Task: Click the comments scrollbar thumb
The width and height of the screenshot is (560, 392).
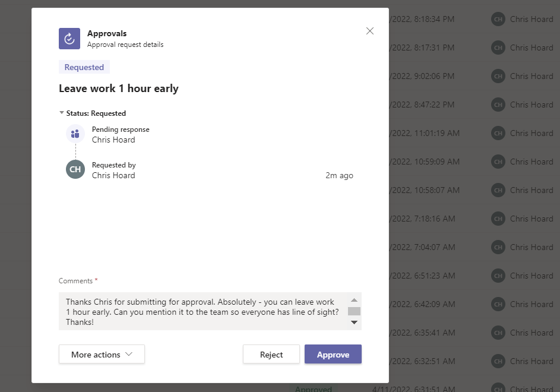Action: coord(354,311)
